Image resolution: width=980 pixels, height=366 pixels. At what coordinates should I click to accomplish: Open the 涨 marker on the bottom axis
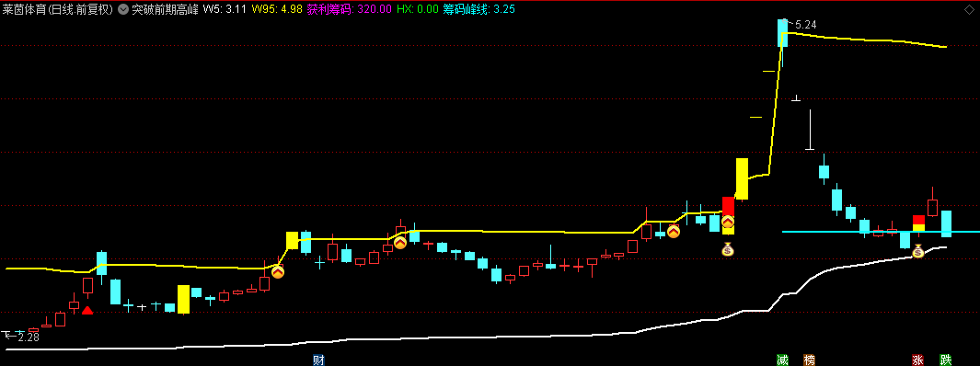tap(918, 360)
